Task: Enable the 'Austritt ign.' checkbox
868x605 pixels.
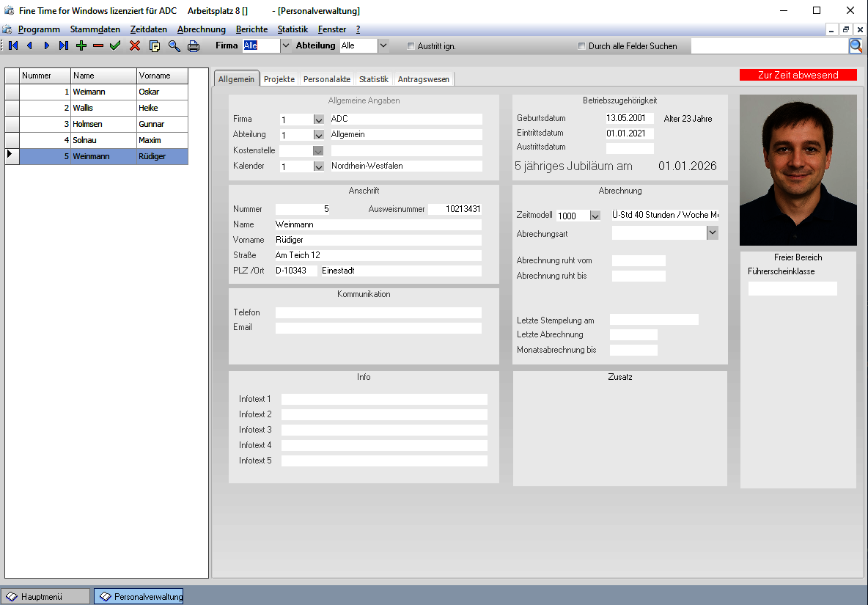Action: pyautogui.click(x=411, y=46)
